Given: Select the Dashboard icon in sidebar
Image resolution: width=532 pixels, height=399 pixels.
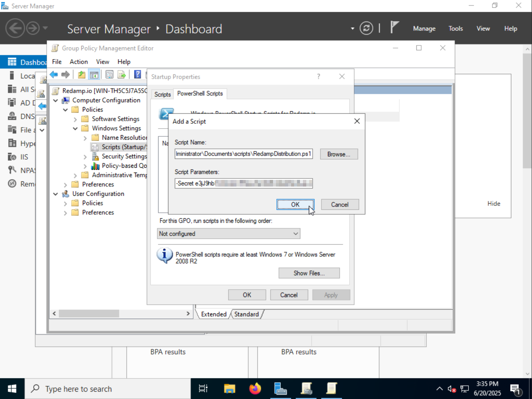Looking at the screenshot, I should coord(12,62).
